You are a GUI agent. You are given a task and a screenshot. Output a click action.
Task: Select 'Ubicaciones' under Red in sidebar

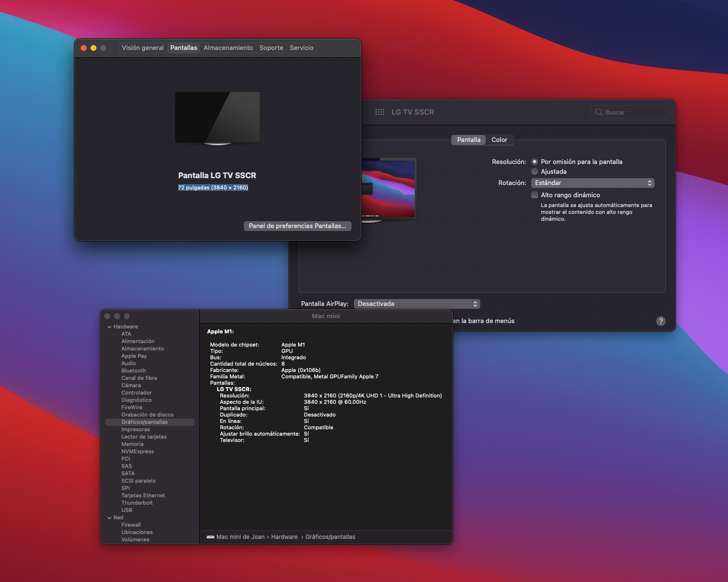pyautogui.click(x=137, y=532)
